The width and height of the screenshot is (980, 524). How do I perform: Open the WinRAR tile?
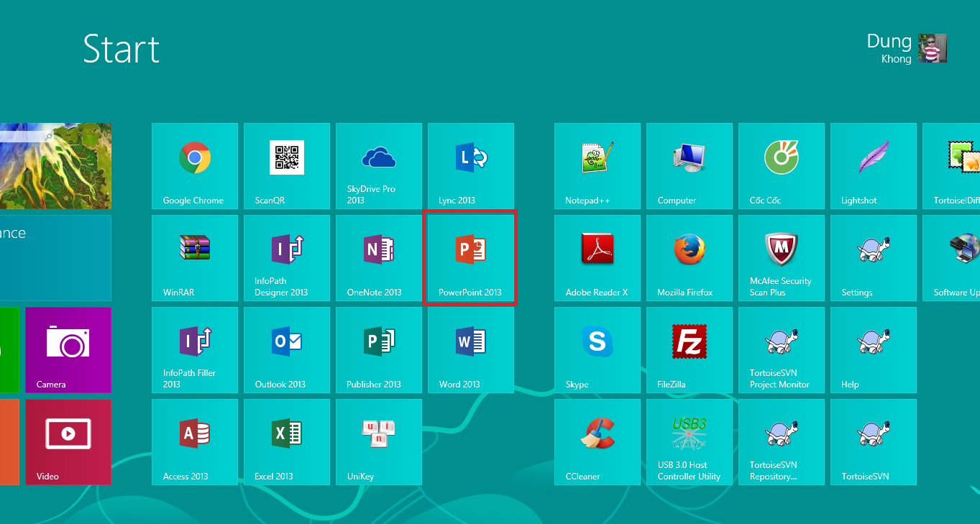tap(195, 258)
